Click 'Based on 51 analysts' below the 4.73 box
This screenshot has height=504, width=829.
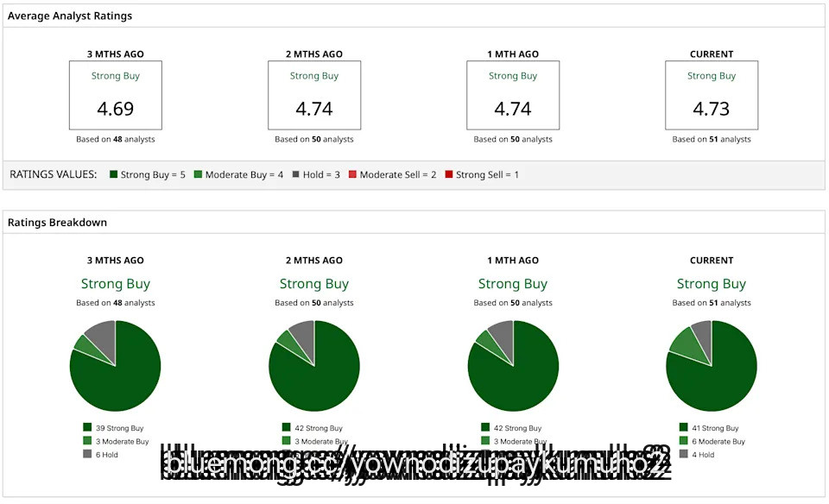tap(712, 139)
